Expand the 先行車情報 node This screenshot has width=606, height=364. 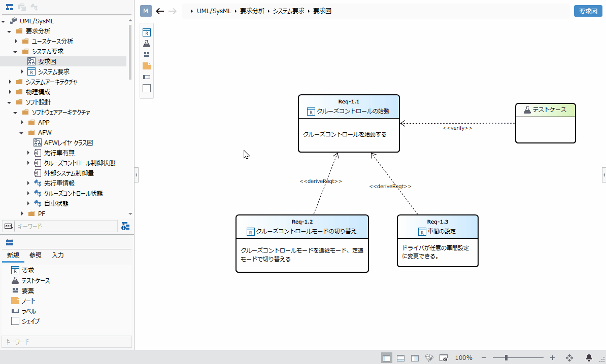[x=28, y=183]
